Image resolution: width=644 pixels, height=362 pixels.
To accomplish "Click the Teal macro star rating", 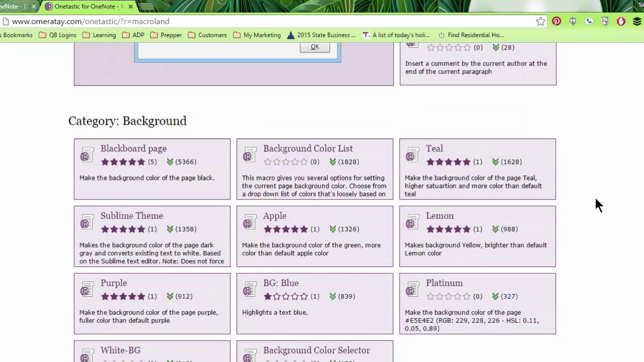I will pyautogui.click(x=448, y=162).
